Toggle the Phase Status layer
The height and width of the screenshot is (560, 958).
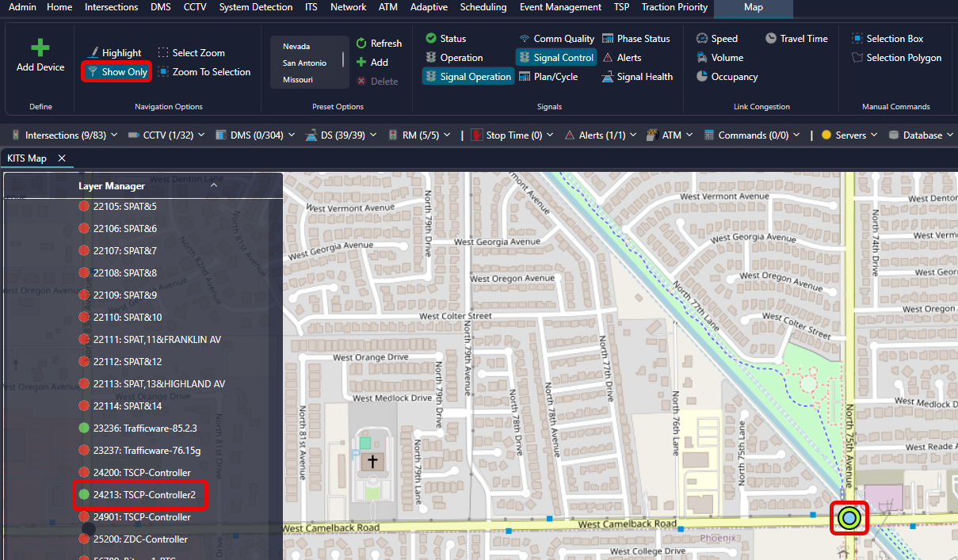point(635,39)
